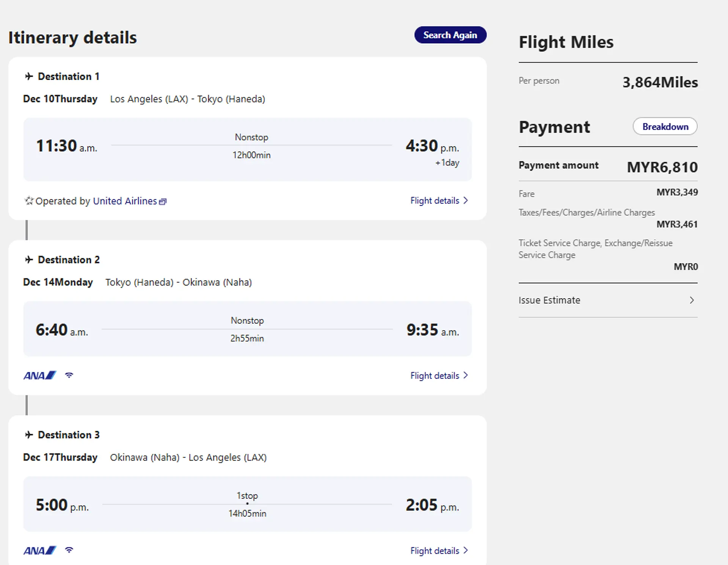Image resolution: width=728 pixels, height=565 pixels.
Task: Select the 6:40 a.m. departure time
Action: (x=62, y=330)
